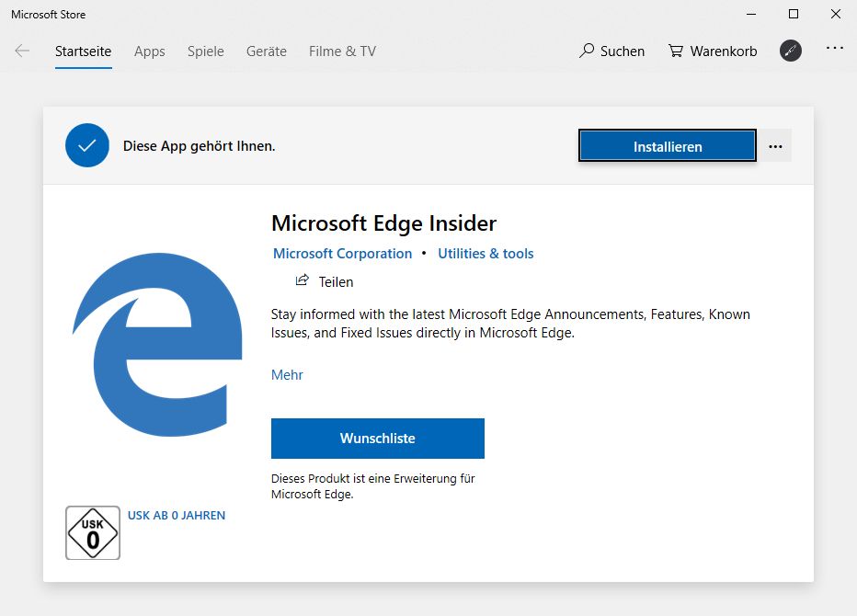857x616 pixels.
Task: Click the 'Stay informed with the latest' description
Action: click(x=510, y=324)
